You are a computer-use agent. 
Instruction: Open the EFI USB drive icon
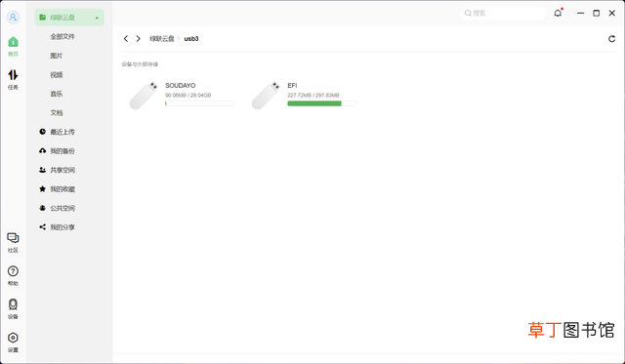click(x=266, y=96)
